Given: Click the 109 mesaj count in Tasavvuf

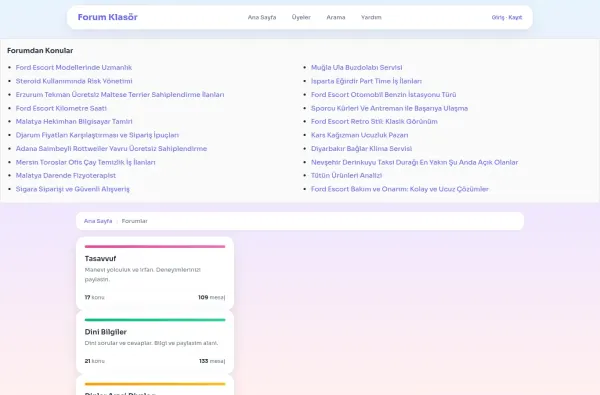Looking at the screenshot, I should tap(212, 297).
